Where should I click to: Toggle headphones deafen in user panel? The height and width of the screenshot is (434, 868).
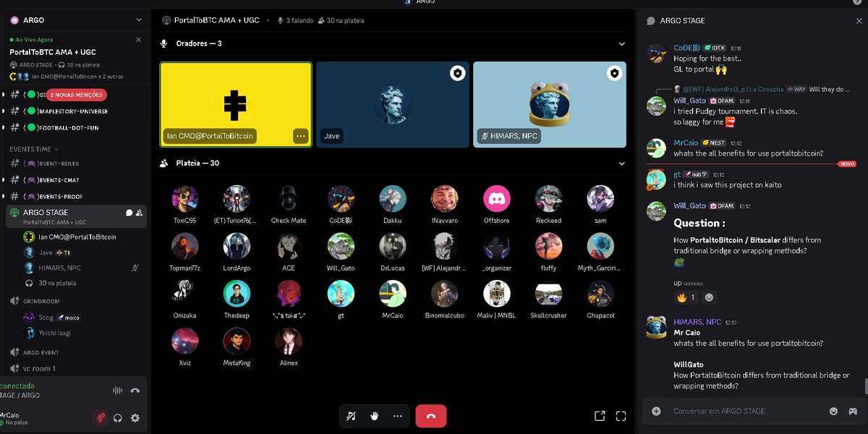click(x=118, y=418)
